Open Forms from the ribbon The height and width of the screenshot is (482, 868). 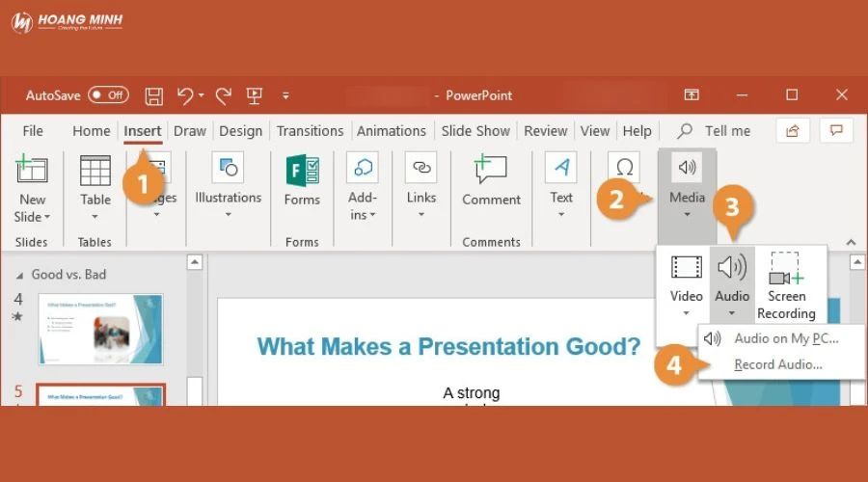point(302,181)
